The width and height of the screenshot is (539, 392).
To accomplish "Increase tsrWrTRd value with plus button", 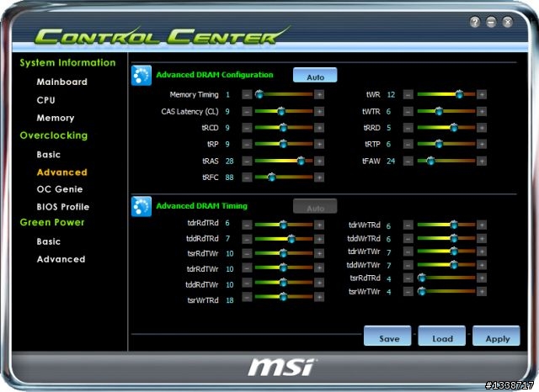I will tap(319, 297).
